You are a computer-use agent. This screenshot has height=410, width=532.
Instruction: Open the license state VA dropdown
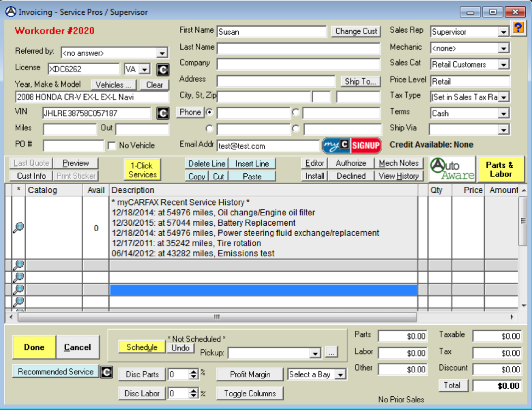click(145, 69)
